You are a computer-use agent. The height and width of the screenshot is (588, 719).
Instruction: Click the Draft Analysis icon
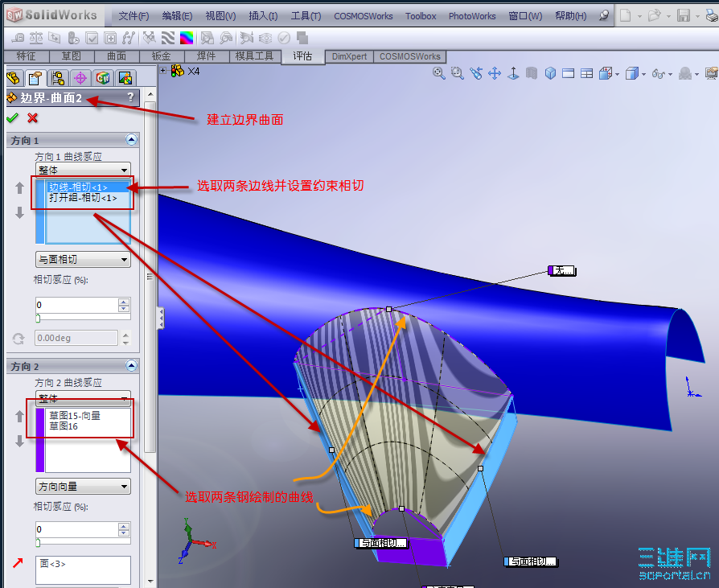(x=207, y=38)
